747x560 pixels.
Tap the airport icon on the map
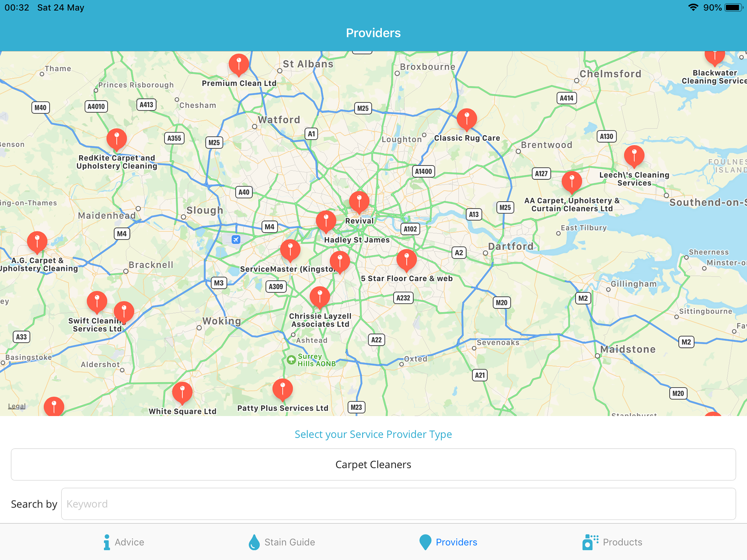tap(236, 240)
